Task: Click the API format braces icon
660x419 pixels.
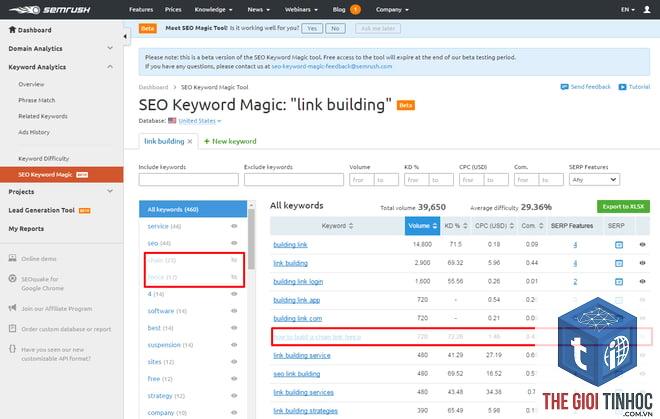Action: 13,349
